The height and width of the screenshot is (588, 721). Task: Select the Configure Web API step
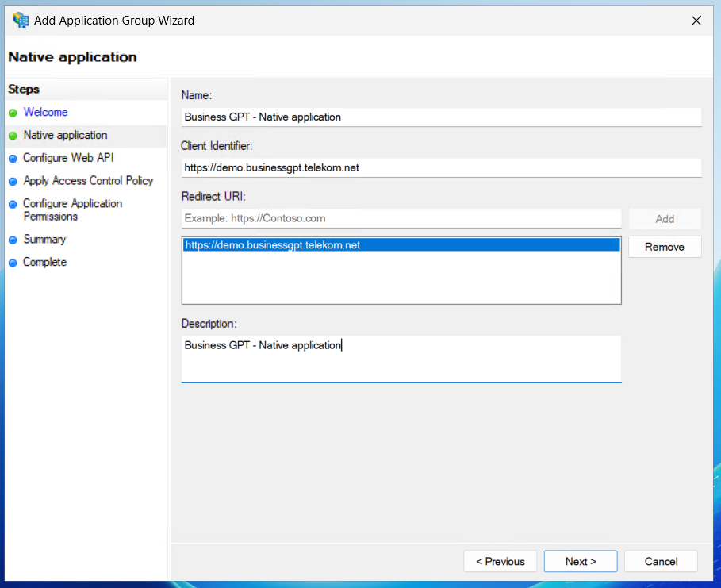(68, 158)
